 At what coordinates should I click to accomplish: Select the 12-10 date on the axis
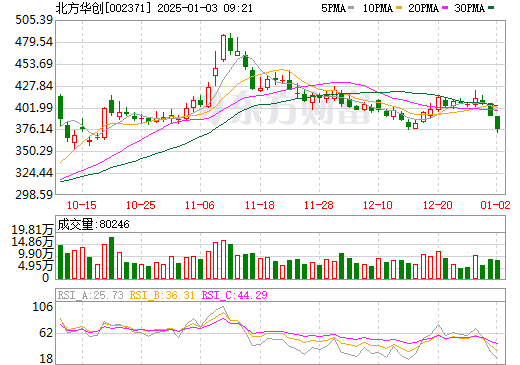coord(378,205)
